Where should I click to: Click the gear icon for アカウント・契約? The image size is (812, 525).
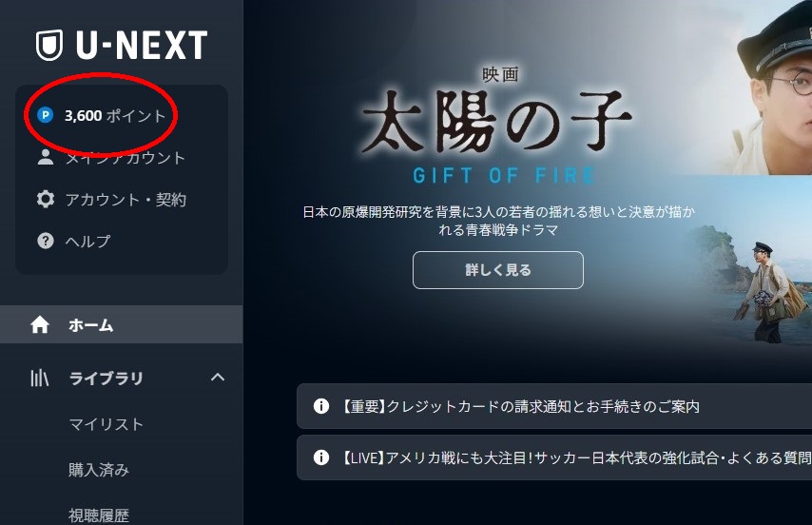pyautogui.click(x=46, y=200)
